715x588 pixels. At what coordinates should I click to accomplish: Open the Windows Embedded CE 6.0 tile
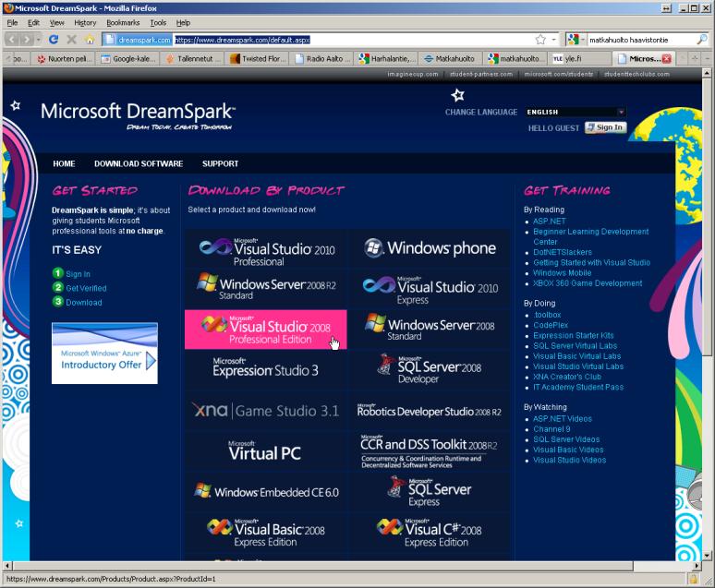pyautogui.click(x=266, y=492)
